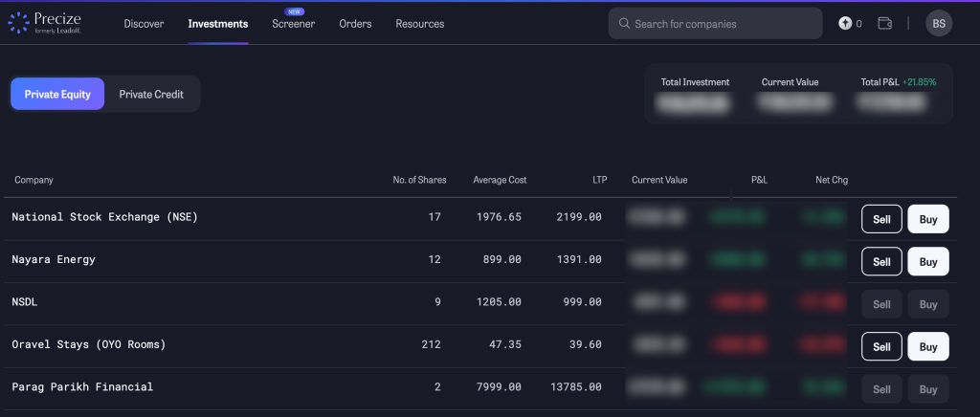Viewport: 980px width, 417px height.
Task: Sell Nayara Energy shares
Action: 881,261
